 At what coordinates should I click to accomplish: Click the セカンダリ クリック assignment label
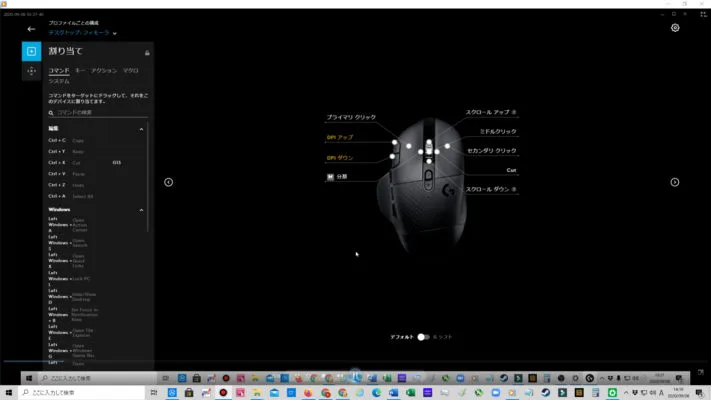point(492,151)
